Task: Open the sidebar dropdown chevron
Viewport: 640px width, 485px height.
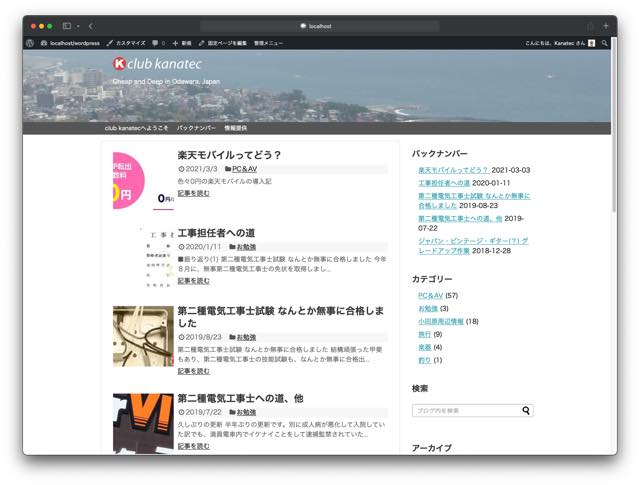Action: tap(78, 27)
